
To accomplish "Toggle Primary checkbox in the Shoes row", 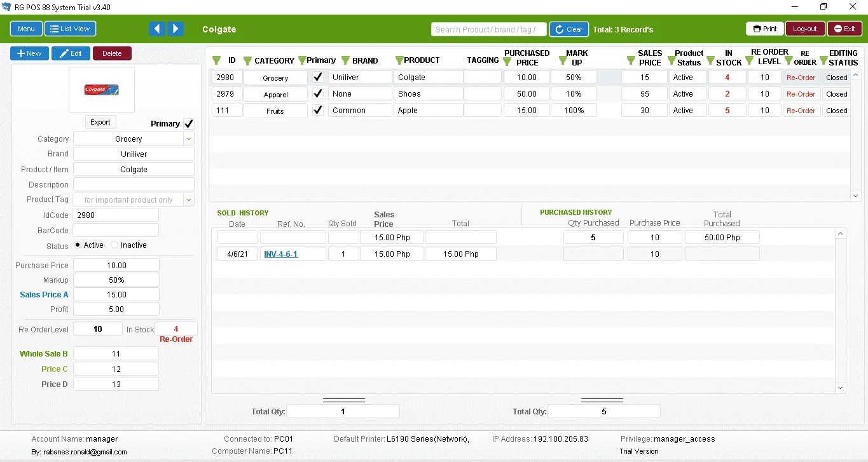I will pos(318,93).
